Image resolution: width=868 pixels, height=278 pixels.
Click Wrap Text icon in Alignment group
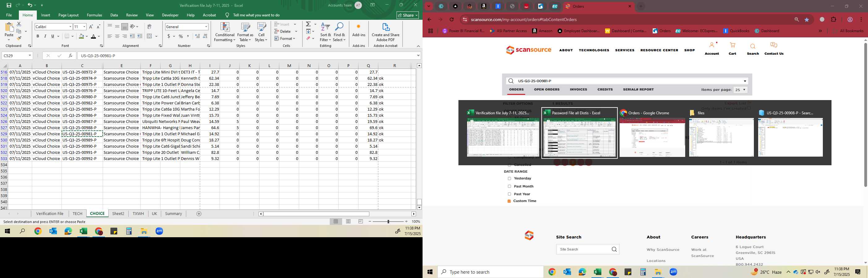coord(149,27)
